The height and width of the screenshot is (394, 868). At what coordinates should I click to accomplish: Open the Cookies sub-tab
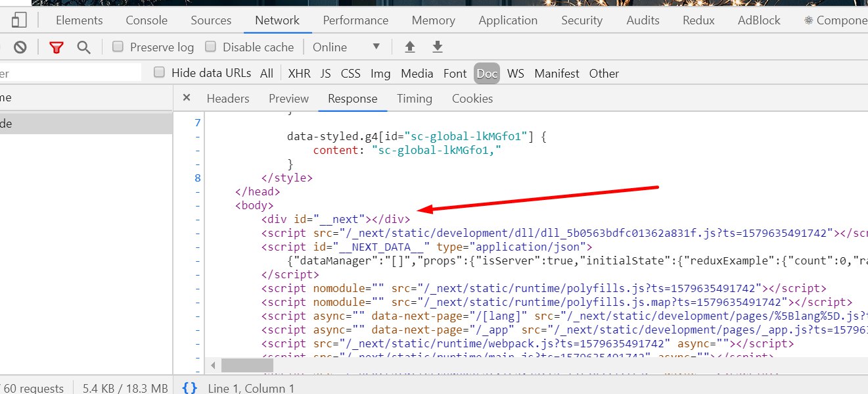(472, 98)
